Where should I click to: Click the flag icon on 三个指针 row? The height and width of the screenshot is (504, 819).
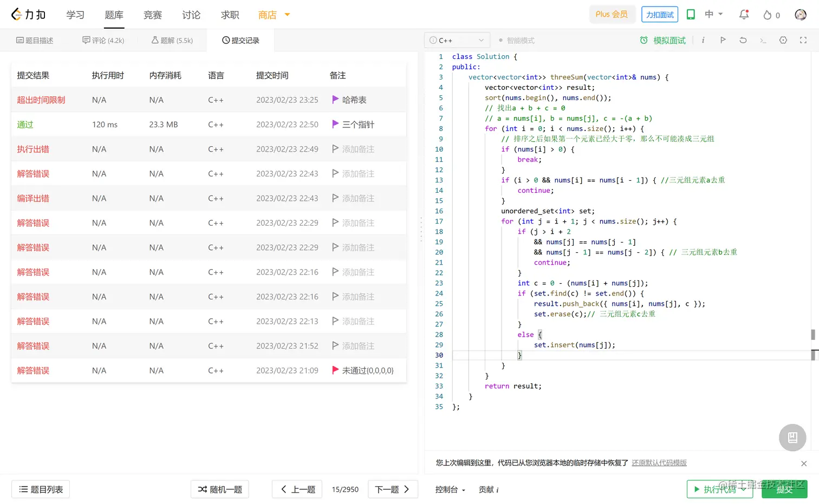tap(335, 125)
